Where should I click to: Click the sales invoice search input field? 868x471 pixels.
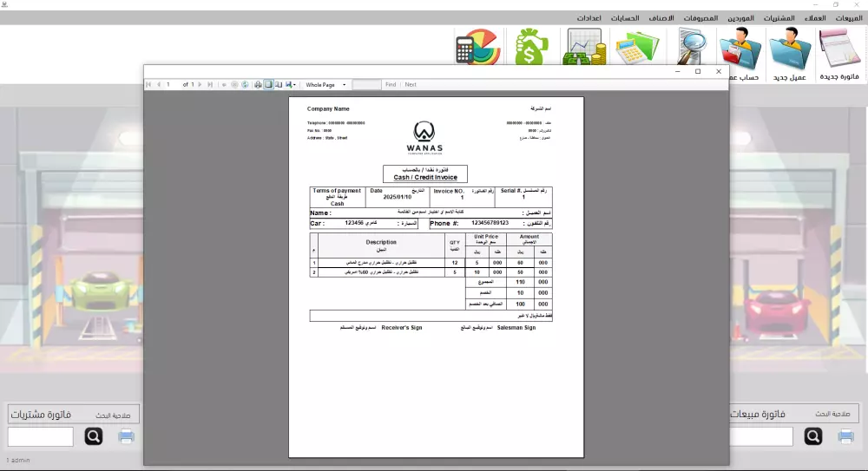point(761,436)
